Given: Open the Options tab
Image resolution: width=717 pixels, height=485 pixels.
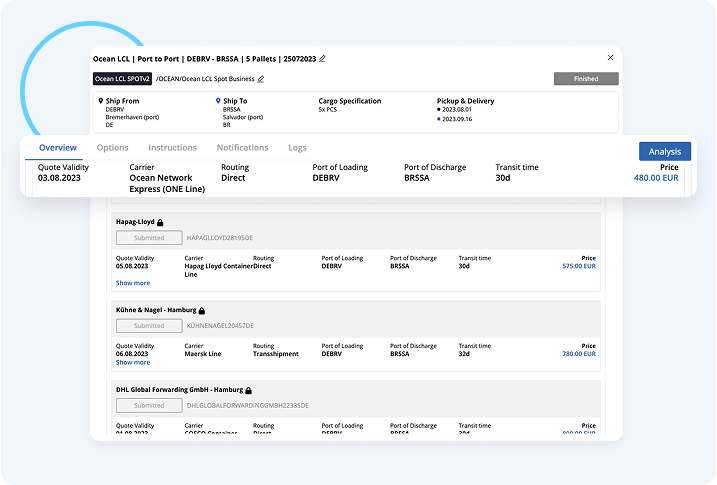Looking at the screenshot, I should [x=112, y=148].
